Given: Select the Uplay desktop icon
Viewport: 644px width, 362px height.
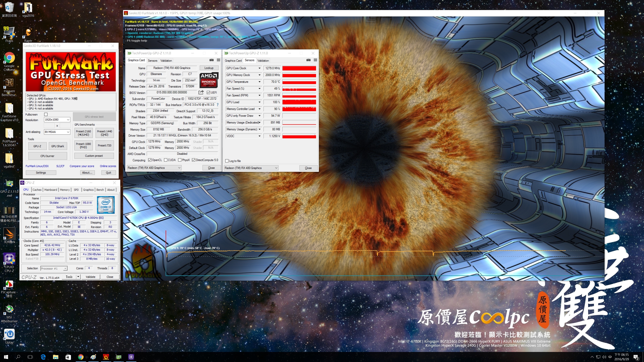Looking at the screenshot, I should 9,336.
